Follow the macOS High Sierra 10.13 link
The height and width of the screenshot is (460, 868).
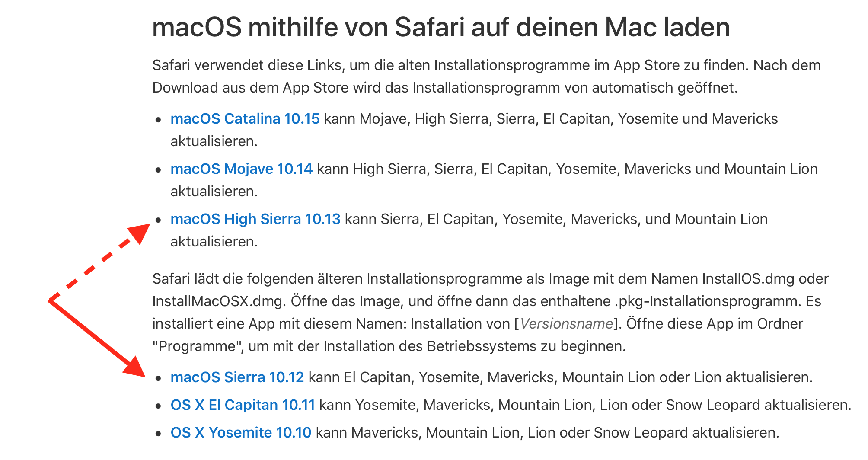tap(255, 219)
